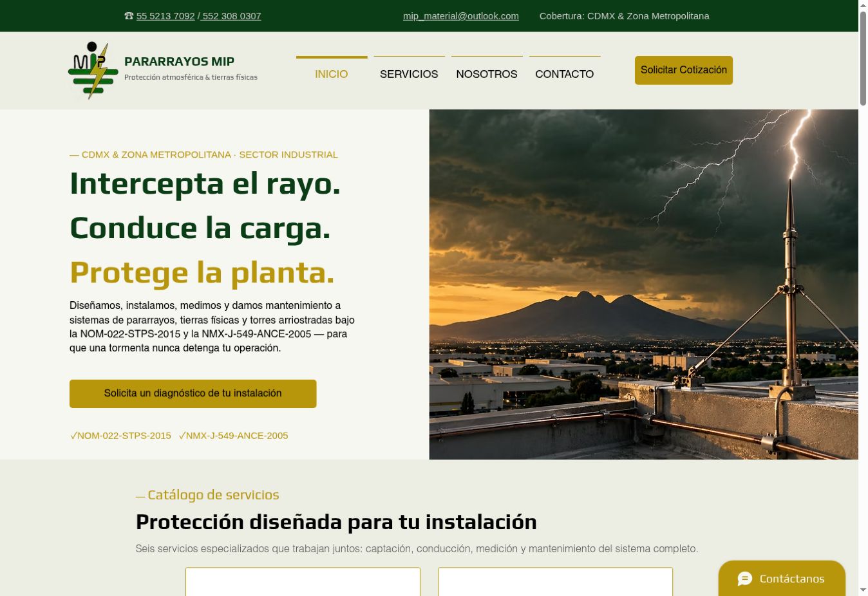Open the Contáctanos chat button

coord(782,578)
